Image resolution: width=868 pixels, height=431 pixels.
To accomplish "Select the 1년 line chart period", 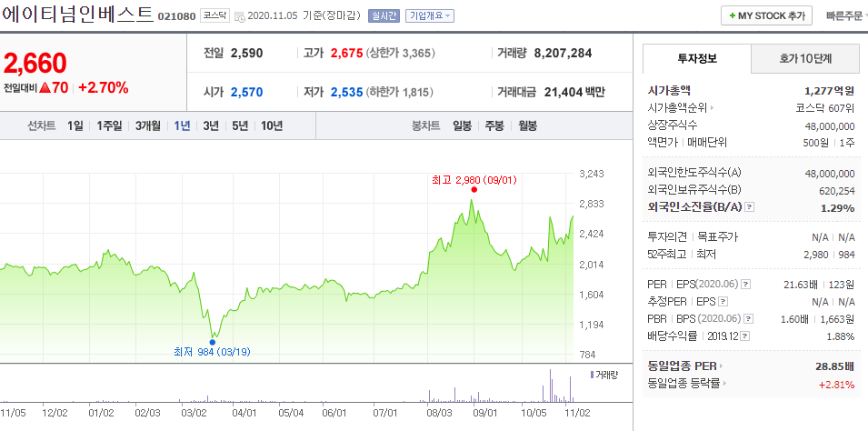I will pos(182,125).
